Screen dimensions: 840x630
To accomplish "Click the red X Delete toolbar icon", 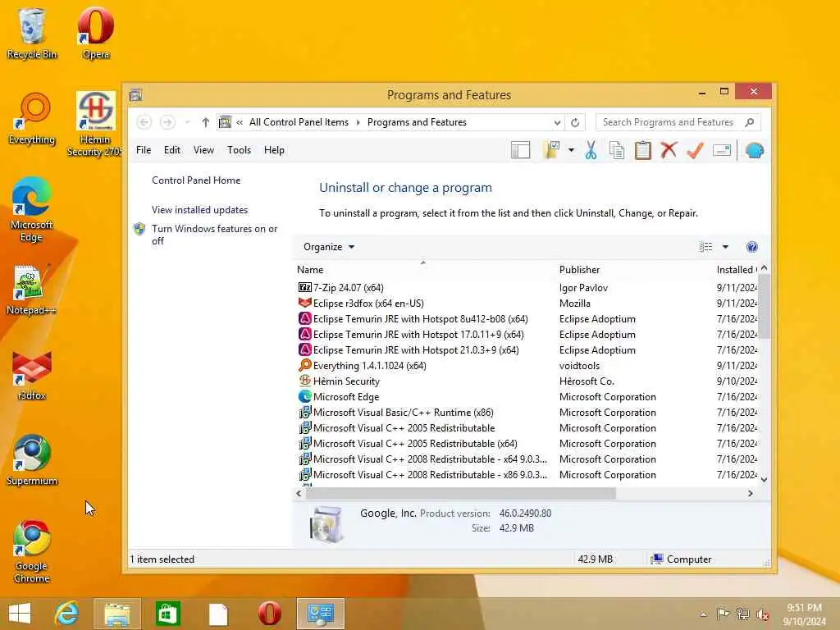I will point(669,151).
